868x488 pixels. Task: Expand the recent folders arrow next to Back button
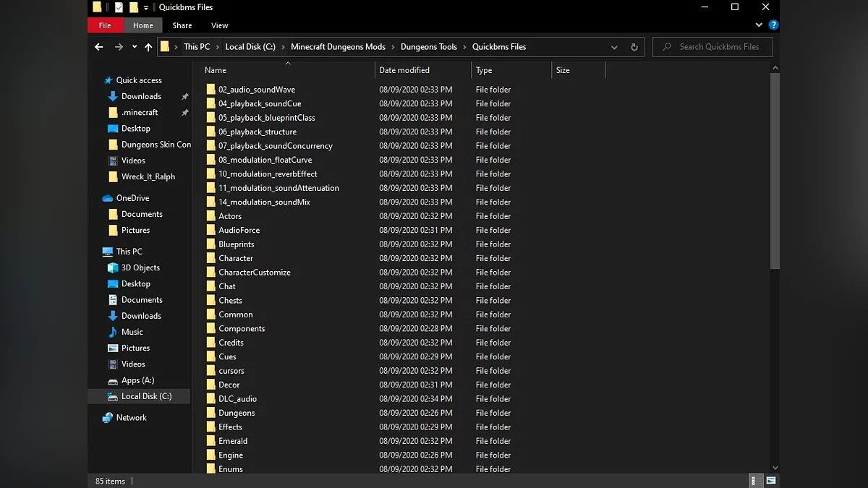(134, 46)
